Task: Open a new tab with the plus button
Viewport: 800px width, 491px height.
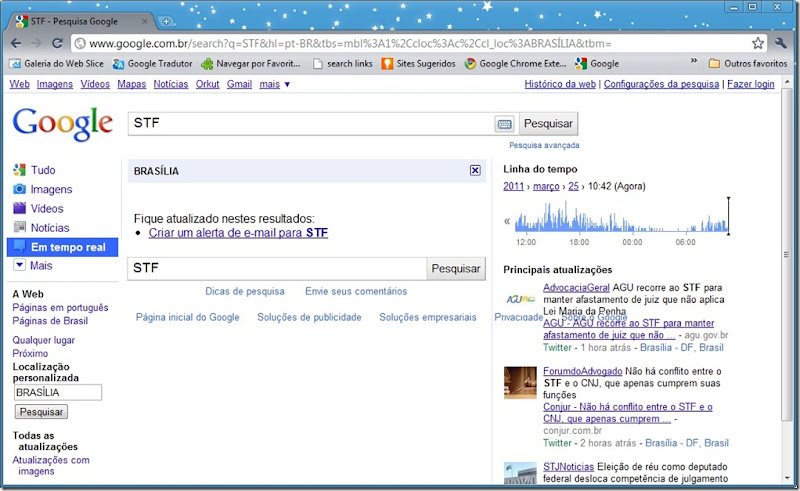Action: click(166, 21)
